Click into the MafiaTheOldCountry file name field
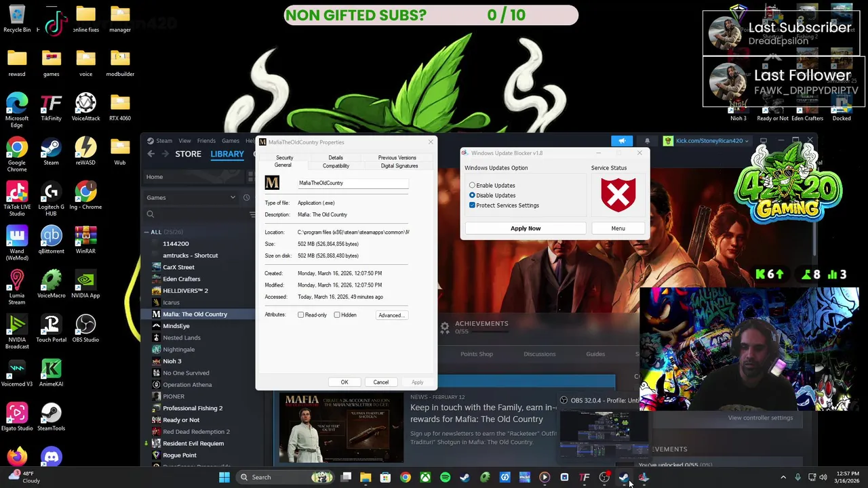The width and height of the screenshot is (868, 488). (x=353, y=183)
